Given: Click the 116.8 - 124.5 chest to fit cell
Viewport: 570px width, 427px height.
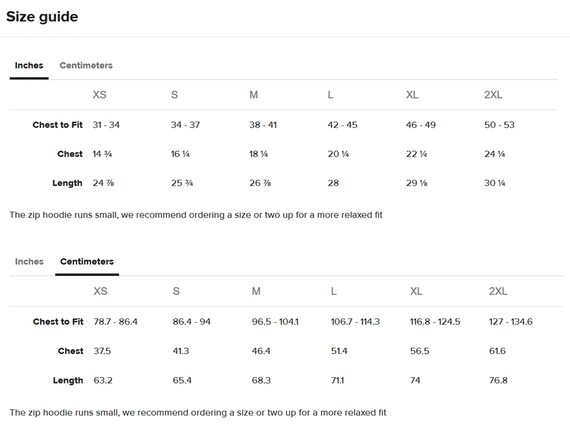Looking at the screenshot, I should coord(435,322).
